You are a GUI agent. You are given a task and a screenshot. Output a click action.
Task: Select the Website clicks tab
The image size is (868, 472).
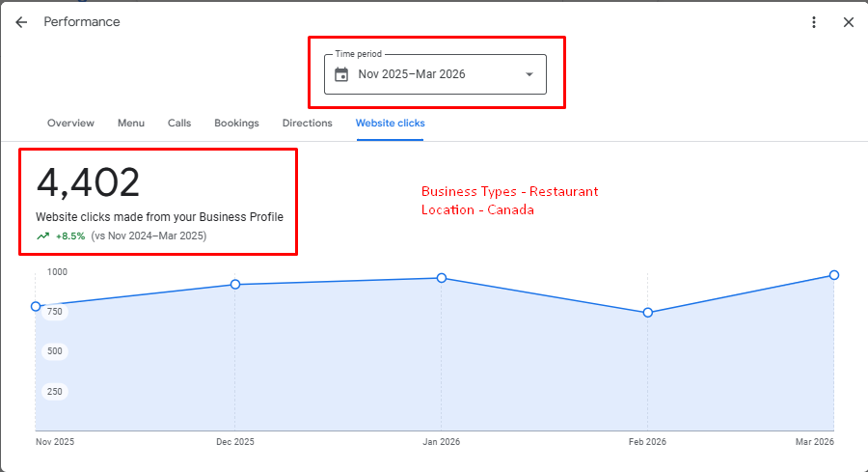pyautogui.click(x=390, y=124)
